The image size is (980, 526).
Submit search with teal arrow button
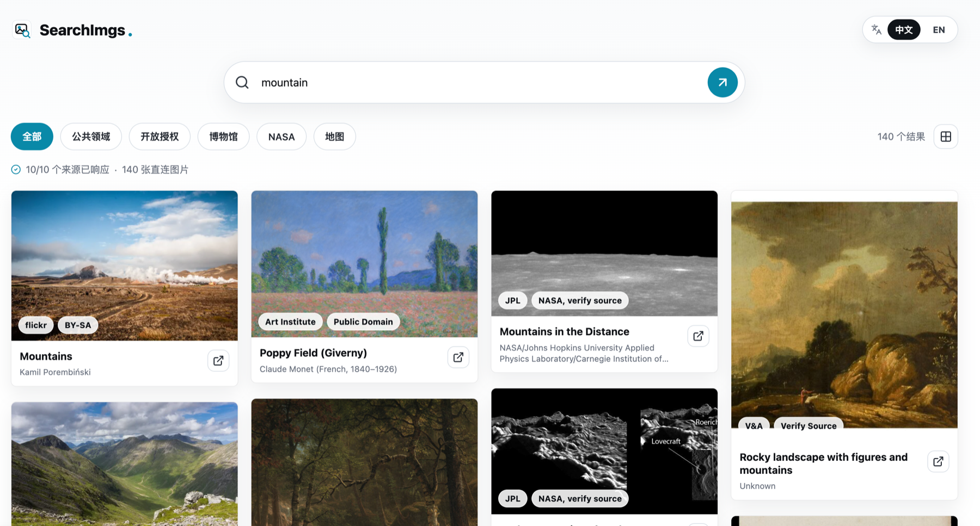pyautogui.click(x=722, y=82)
